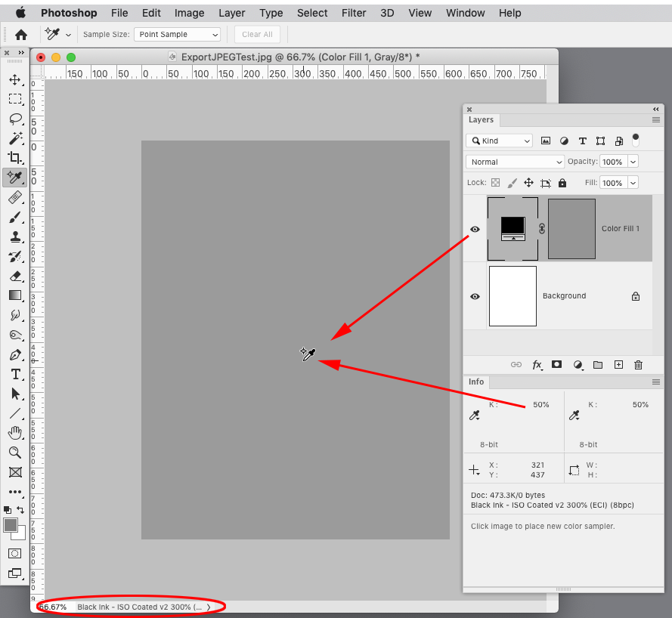Viewport: 672px width, 618px height.
Task: Select the Brush tool
Action: click(16, 217)
